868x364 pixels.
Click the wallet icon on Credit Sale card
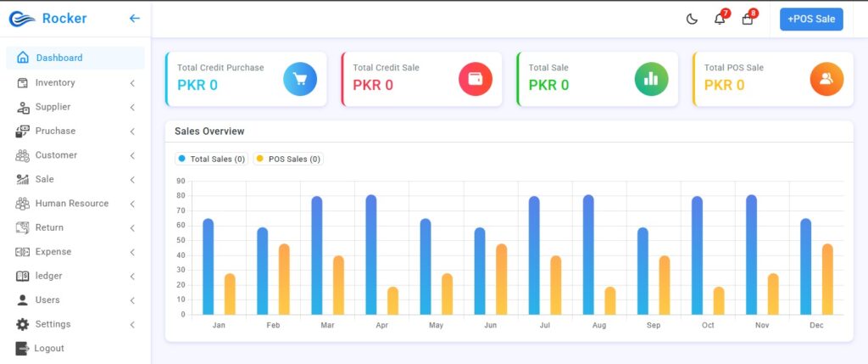click(x=476, y=79)
